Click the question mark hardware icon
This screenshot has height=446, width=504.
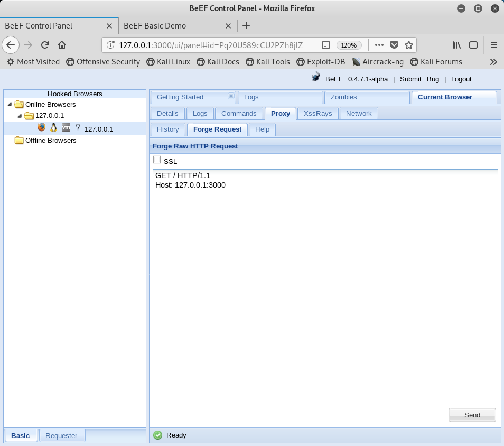tap(78, 127)
